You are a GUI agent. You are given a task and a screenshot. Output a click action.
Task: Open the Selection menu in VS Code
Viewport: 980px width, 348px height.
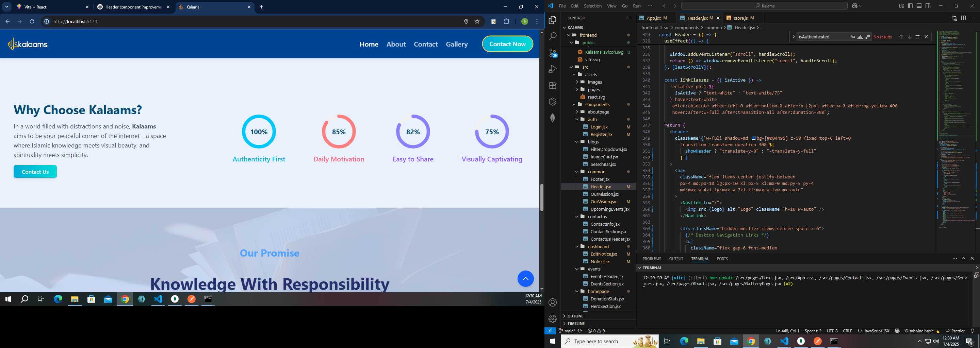click(593, 6)
